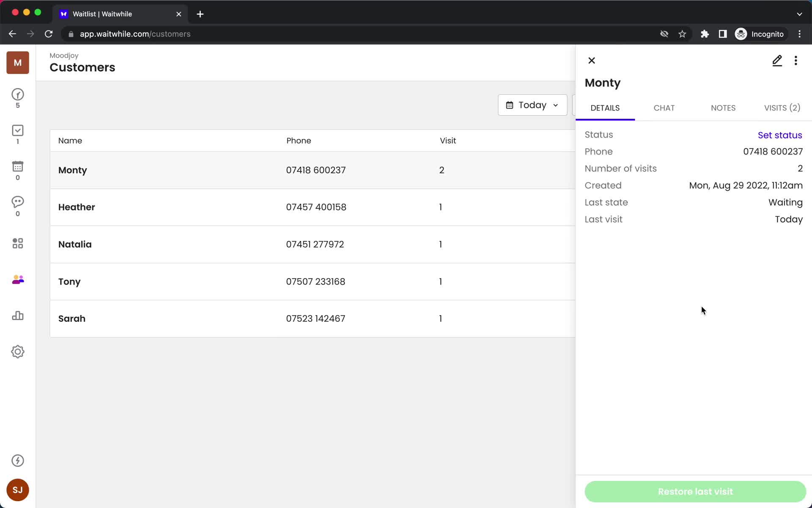The height and width of the screenshot is (508, 812).
Task: Select the chat/messages sidebar icon
Action: click(17, 203)
